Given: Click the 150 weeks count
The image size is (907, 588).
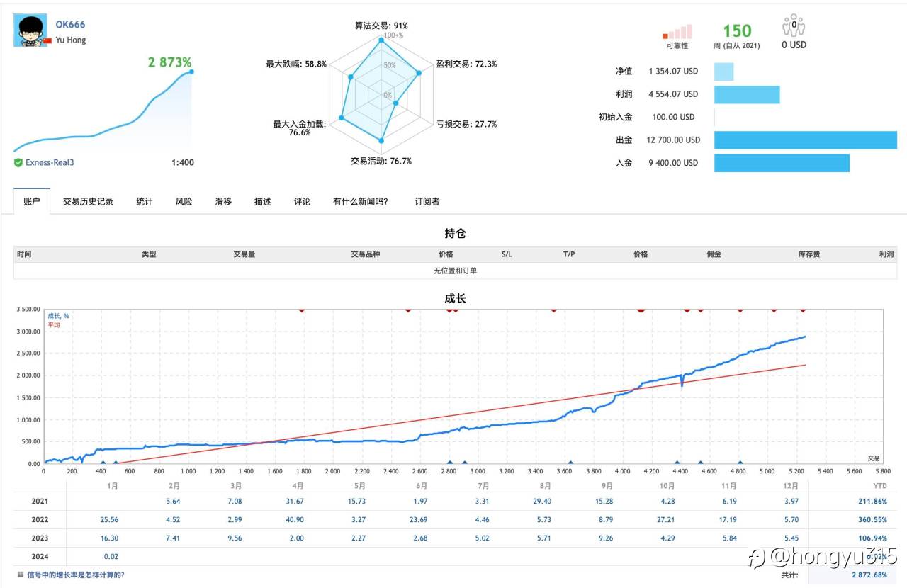Looking at the screenshot, I should coord(737,31).
